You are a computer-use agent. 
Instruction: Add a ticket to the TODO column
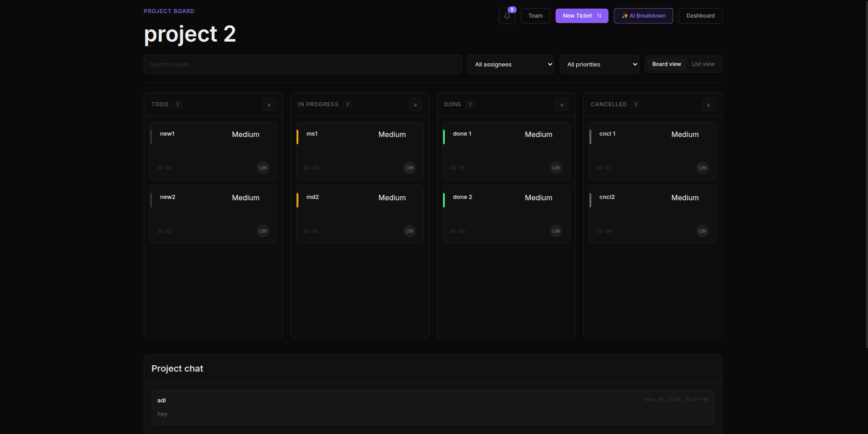269,105
